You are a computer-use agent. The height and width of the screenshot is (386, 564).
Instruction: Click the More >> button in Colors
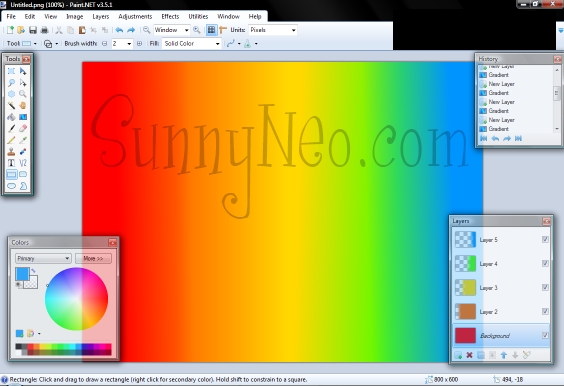click(x=93, y=258)
